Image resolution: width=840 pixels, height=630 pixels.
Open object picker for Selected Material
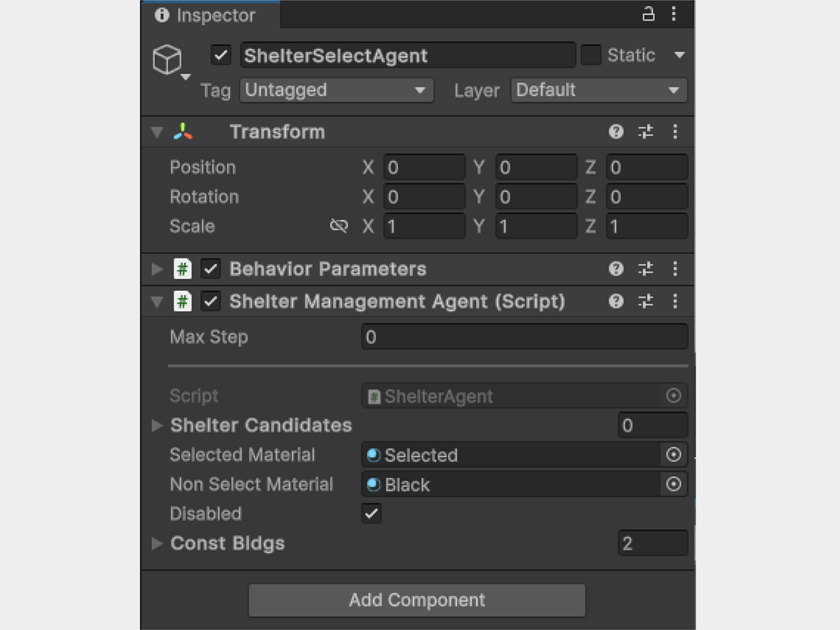(673, 455)
